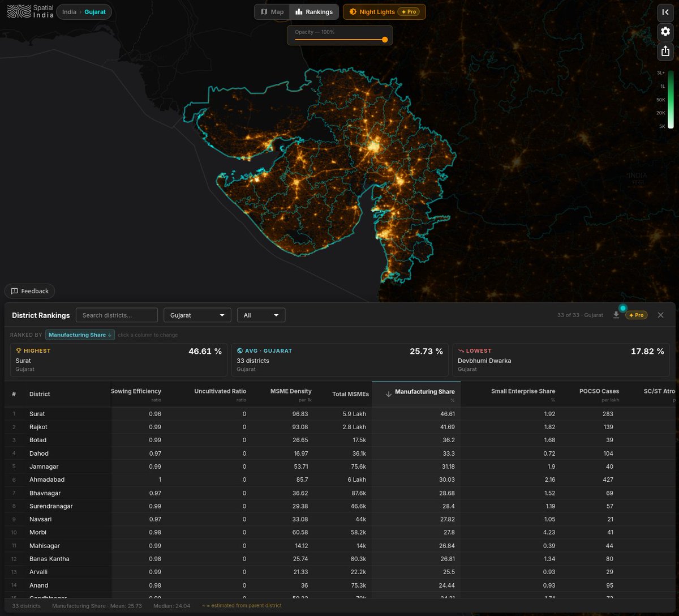
Task: Select the Dahod district row
Action: [339, 454]
